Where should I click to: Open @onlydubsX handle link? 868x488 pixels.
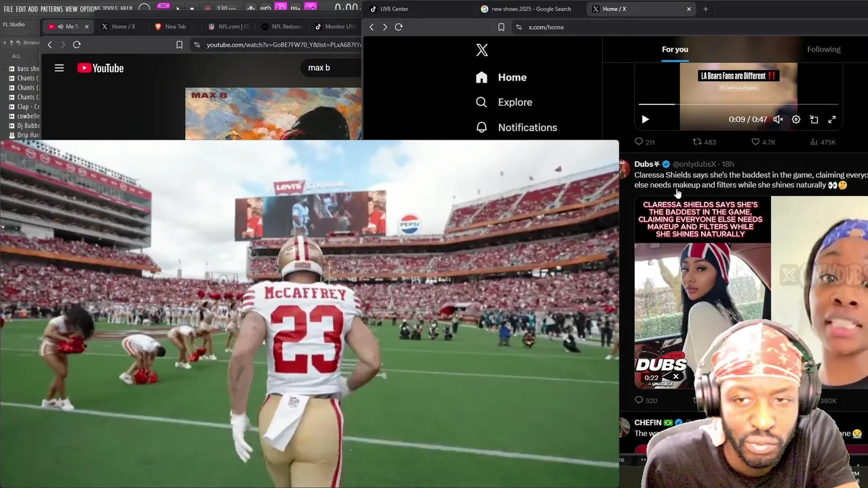click(694, 164)
